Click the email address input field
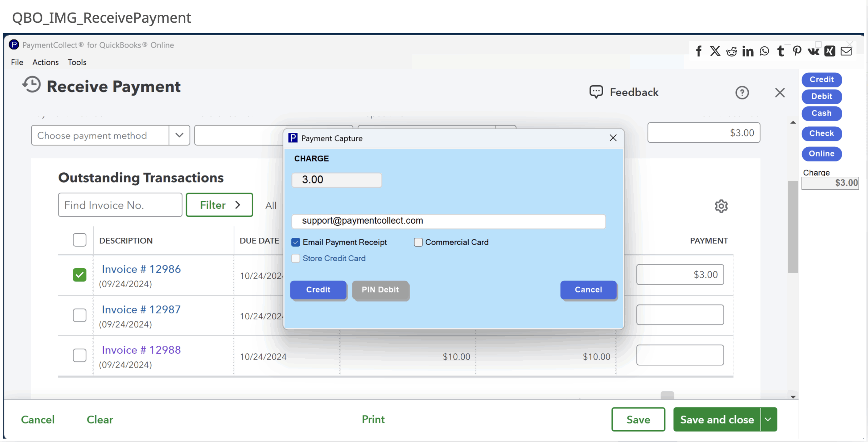Viewport: 868px width, 442px height. pos(448,221)
